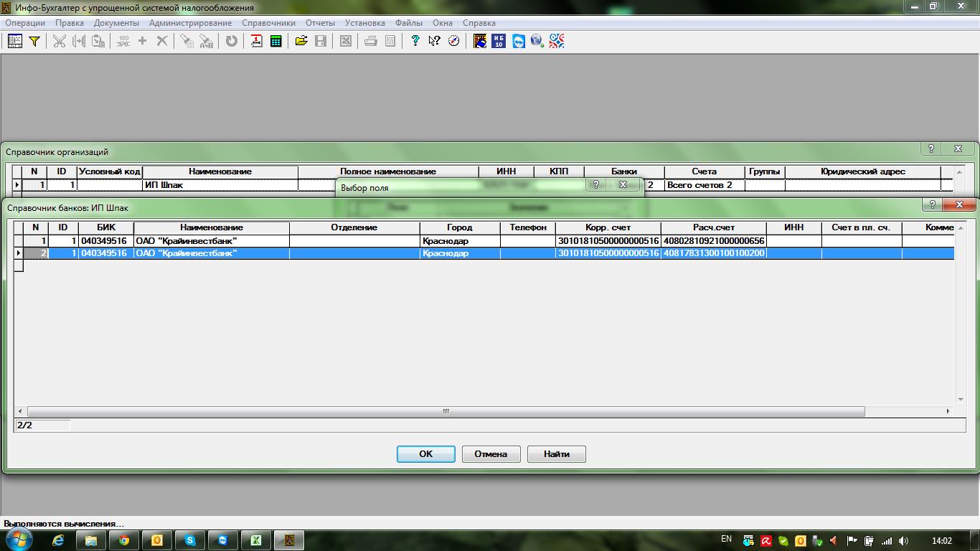Click the TeamViewer toolbar icon

pyautogui.click(x=518, y=41)
